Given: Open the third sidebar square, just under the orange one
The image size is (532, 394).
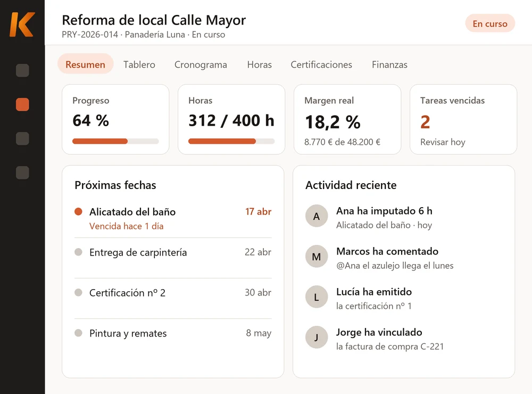Looking at the screenshot, I should click(x=22, y=138).
